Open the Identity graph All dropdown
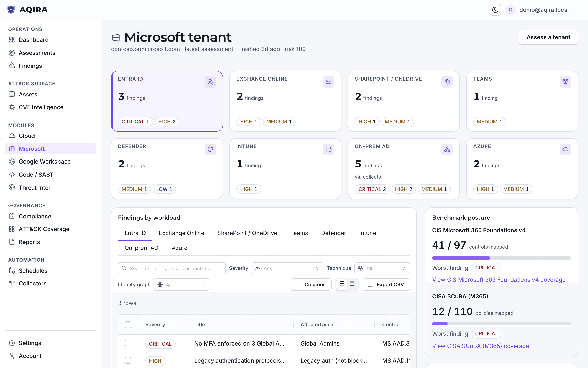The height and width of the screenshot is (368, 588). [182, 285]
